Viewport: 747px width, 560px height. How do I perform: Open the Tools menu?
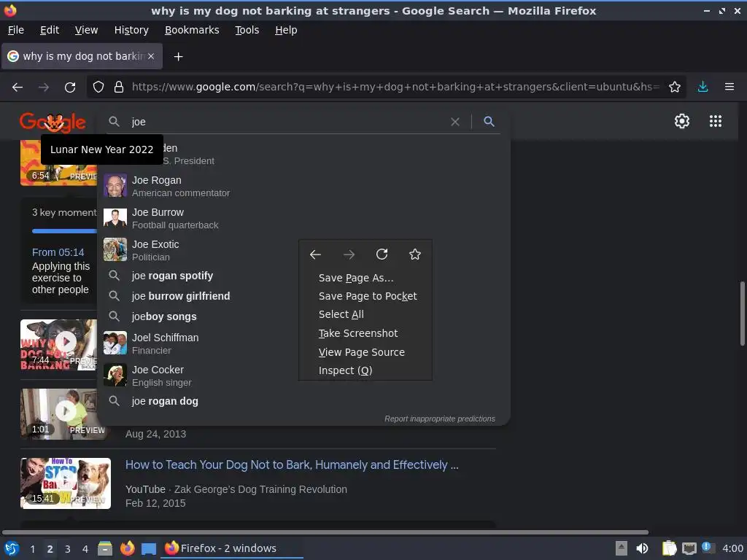click(247, 30)
